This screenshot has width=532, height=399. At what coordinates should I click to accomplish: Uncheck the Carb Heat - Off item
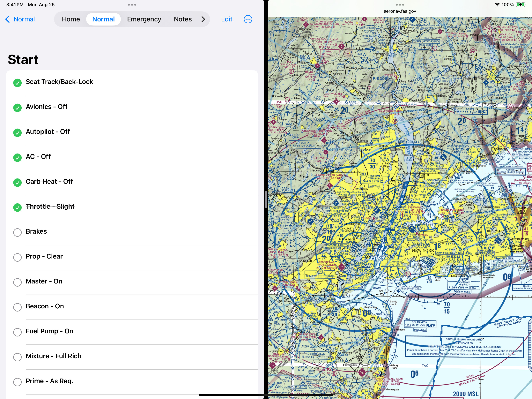(17, 182)
